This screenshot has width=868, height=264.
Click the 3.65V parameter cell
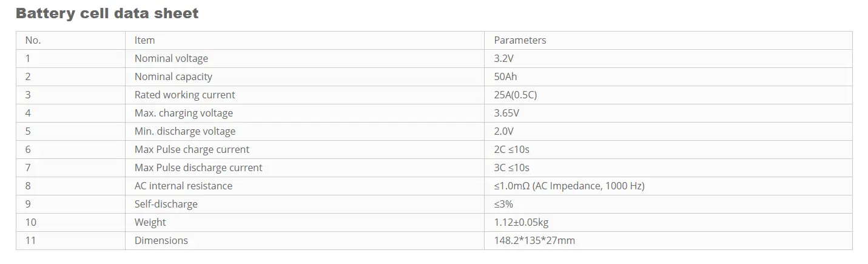(506, 113)
